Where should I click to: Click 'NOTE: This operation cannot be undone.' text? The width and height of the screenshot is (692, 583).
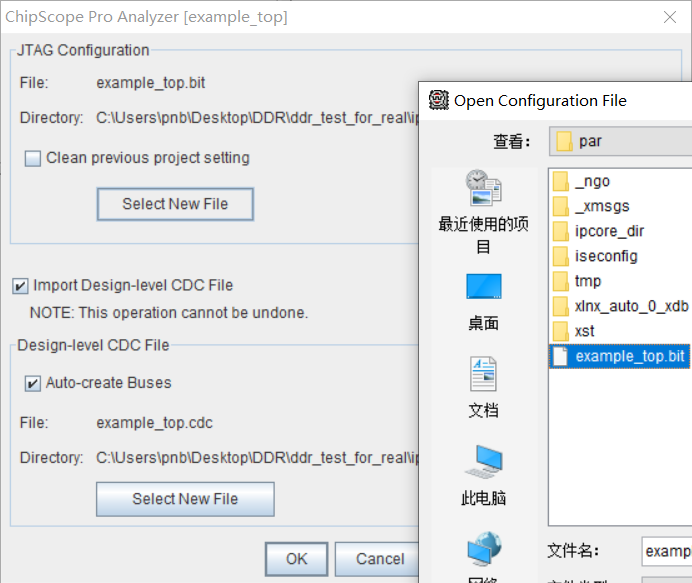pyautogui.click(x=169, y=313)
